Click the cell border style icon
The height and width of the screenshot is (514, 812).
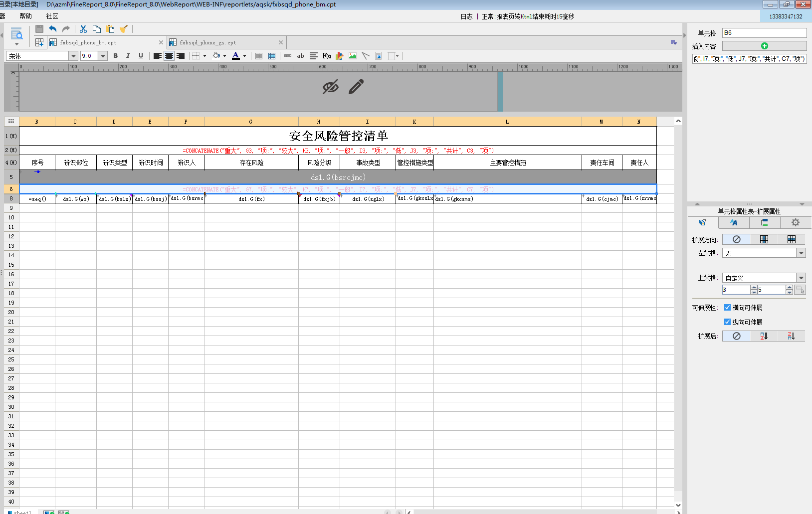click(x=197, y=56)
